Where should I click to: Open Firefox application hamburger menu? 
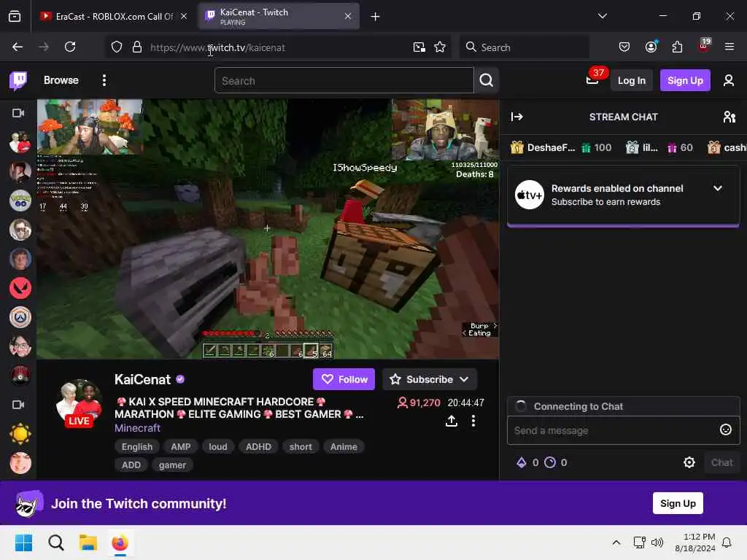point(729,47)
